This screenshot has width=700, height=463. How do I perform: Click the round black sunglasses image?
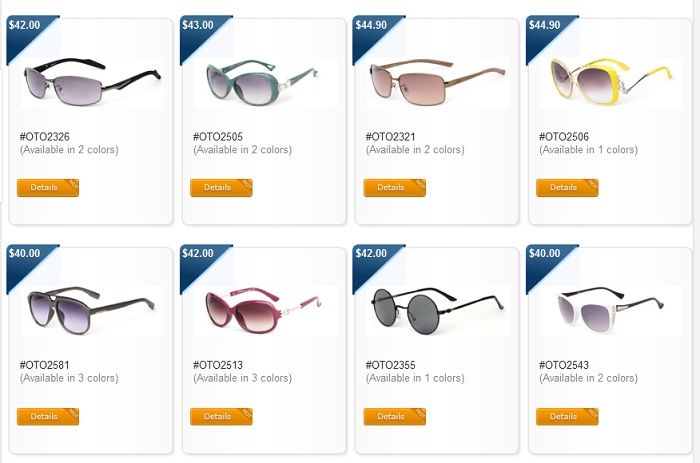click(438, 311)
